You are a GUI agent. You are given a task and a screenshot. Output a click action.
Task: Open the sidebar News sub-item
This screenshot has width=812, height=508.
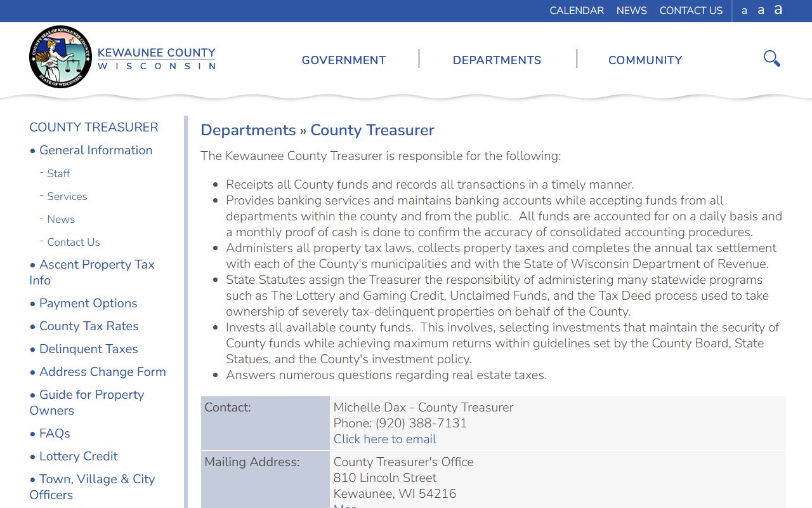pyautogui.click(x=61, y=219)
